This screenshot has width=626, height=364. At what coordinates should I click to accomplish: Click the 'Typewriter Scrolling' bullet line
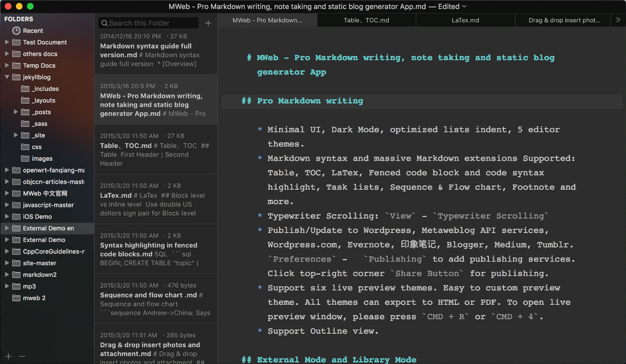coord(403,216)
